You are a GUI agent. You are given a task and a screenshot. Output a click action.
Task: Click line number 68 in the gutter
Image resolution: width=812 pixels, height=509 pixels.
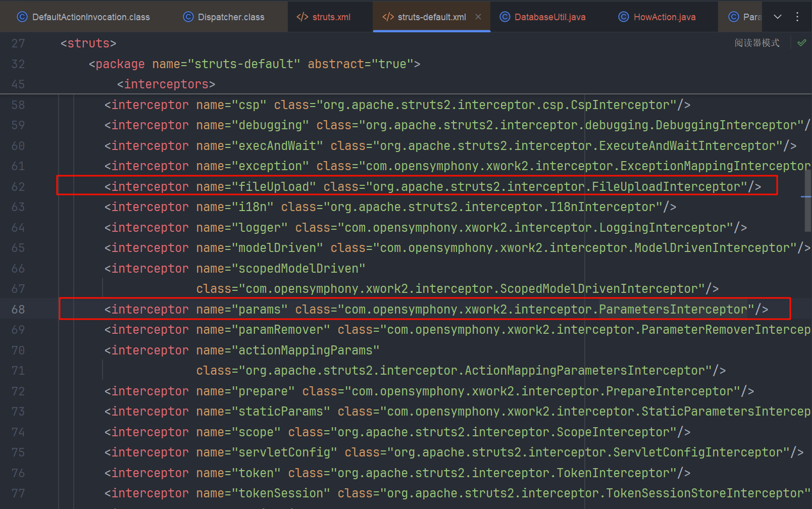pos(18,310)
